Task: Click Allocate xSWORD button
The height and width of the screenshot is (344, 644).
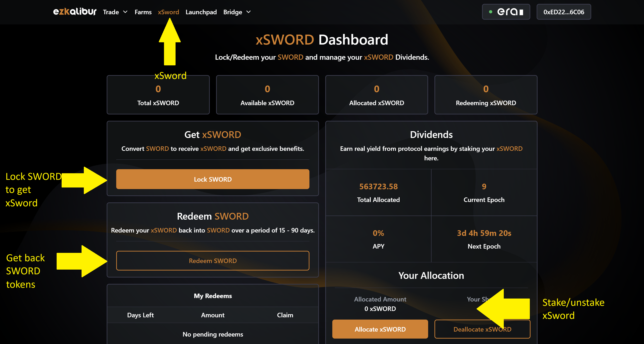Action: click(x=380, y=329)
